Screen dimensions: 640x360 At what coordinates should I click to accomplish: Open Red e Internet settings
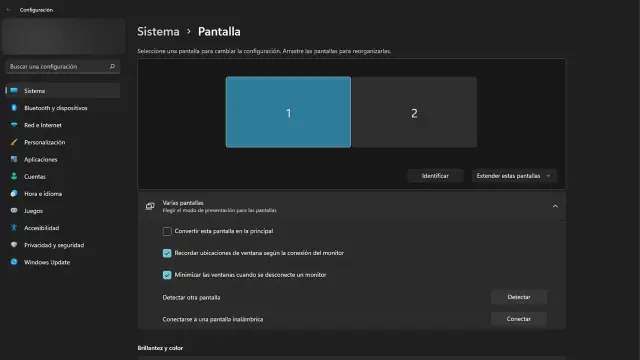tap(63, 125)
